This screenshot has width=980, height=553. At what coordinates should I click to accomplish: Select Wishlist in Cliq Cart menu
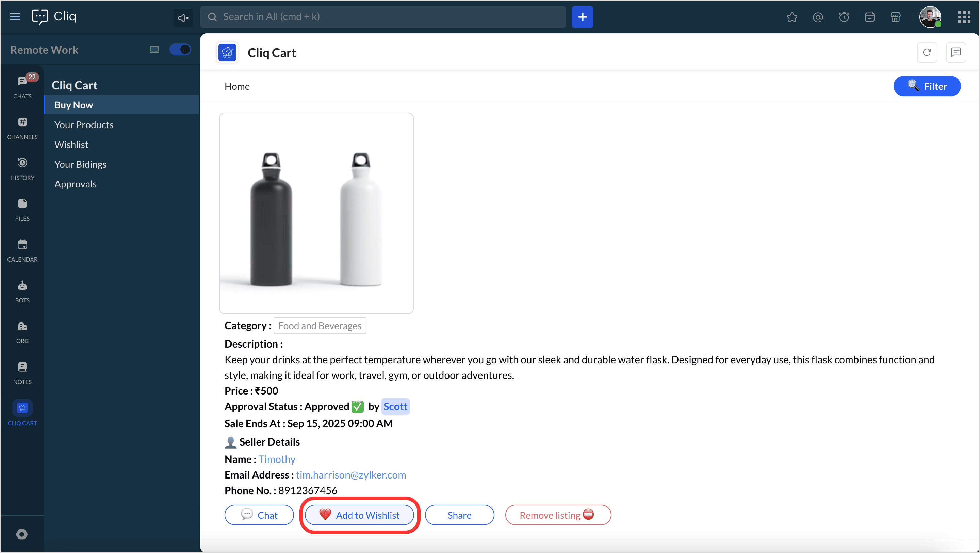(x=71, y=145)
